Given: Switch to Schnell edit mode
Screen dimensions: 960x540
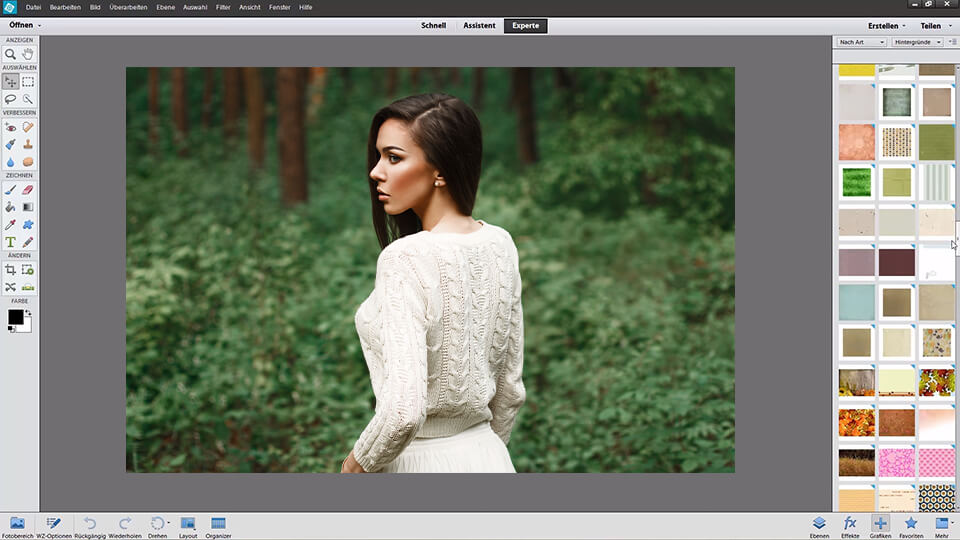Looking at the screenshot, I should tap(433, 26).
